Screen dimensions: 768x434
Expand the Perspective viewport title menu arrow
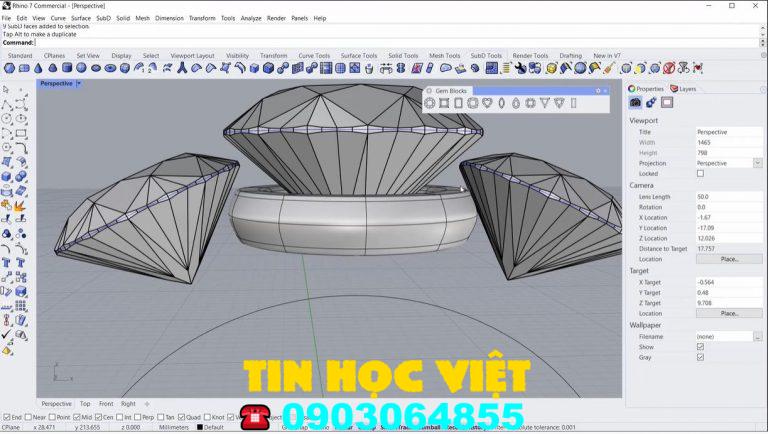click(79, 84)
